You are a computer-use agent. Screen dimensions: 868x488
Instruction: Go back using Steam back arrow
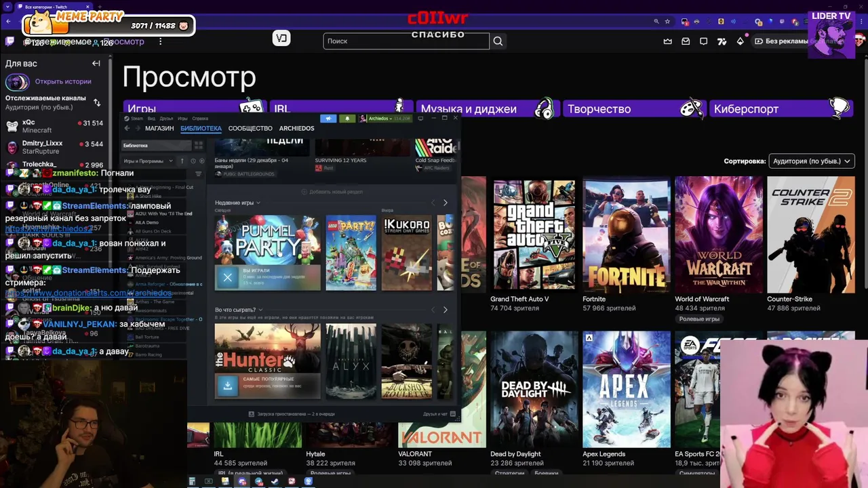tap(127, 128)
